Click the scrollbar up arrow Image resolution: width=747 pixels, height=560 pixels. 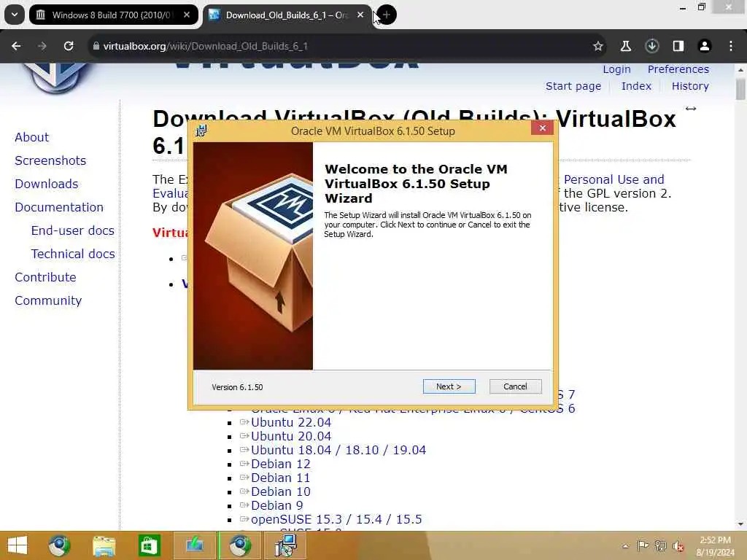coord(740,70)
